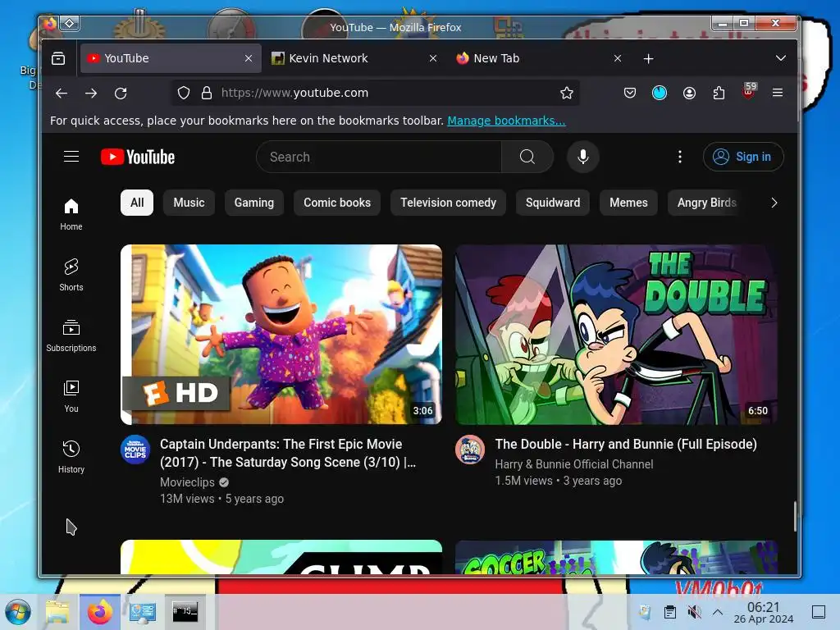Open the Extensions puzzle icon
Screen dimensions: 840x630
[x=719, y=94]
